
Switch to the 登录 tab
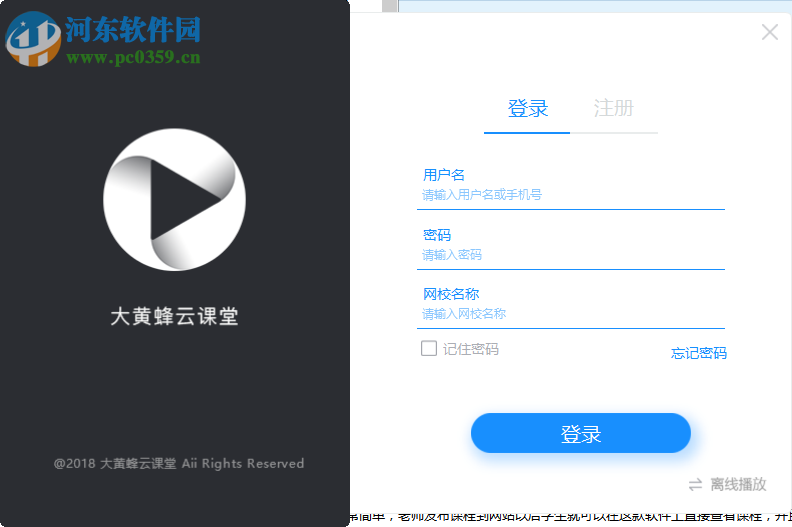[x=527, y=109]
